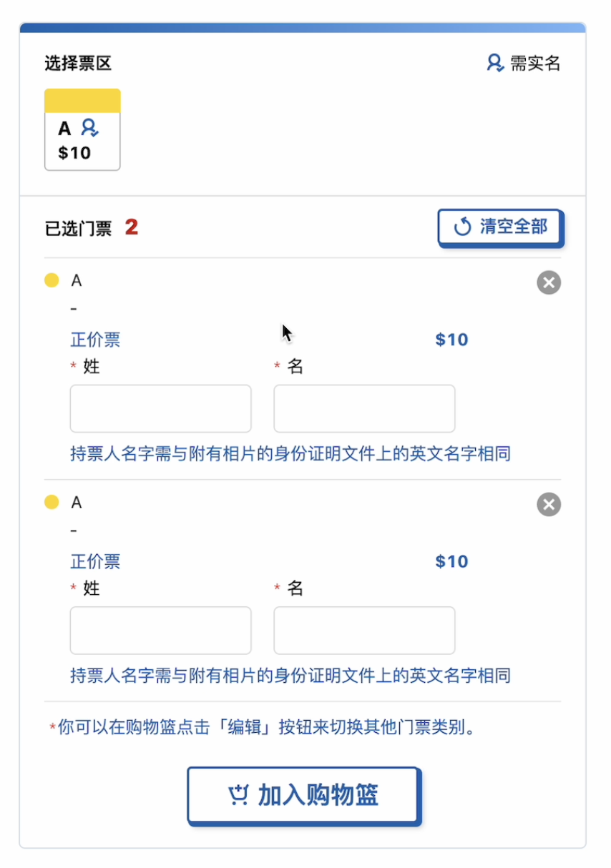
Task: Click second ticket's 正价票 label
Action: tap(95, 561)
